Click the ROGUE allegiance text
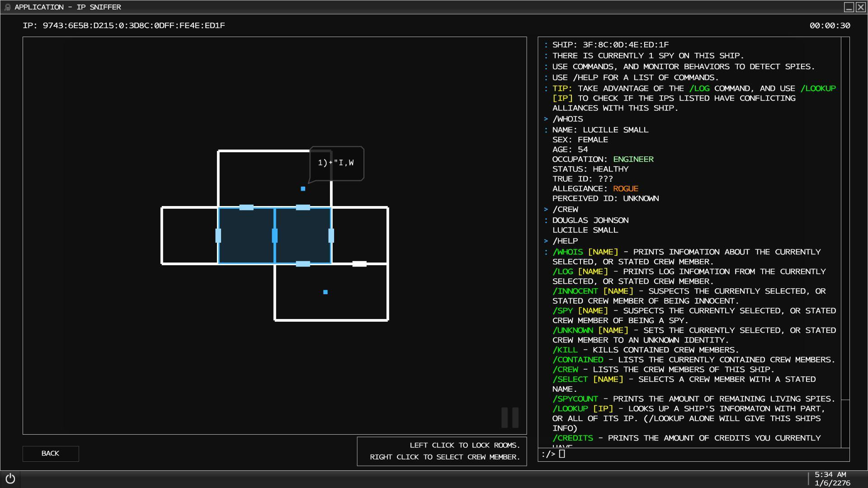 [x=626, y=189]
